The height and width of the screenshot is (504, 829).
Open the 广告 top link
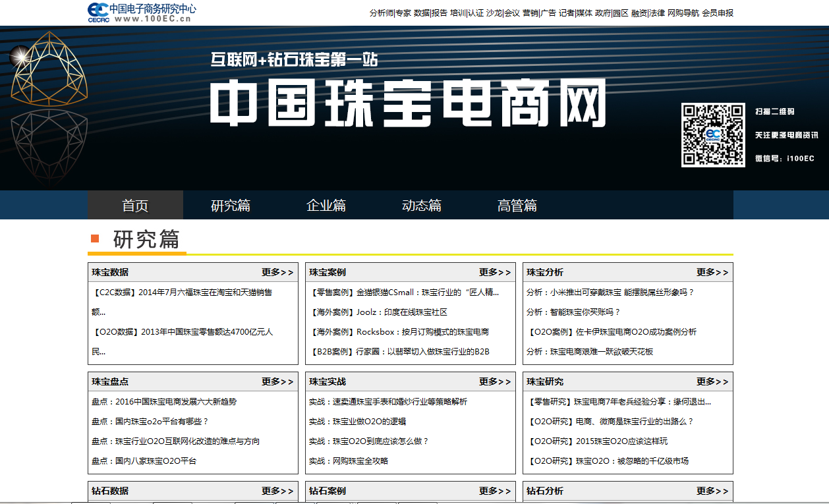pyautogui.click(x=548, y=13)
